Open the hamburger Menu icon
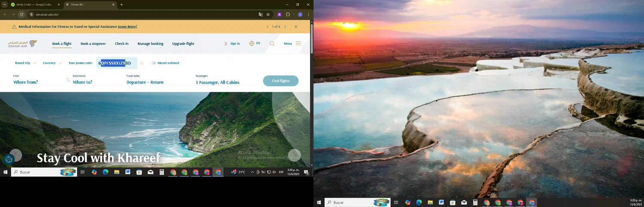This screenshot has height=207, width=644. [298, 43]
